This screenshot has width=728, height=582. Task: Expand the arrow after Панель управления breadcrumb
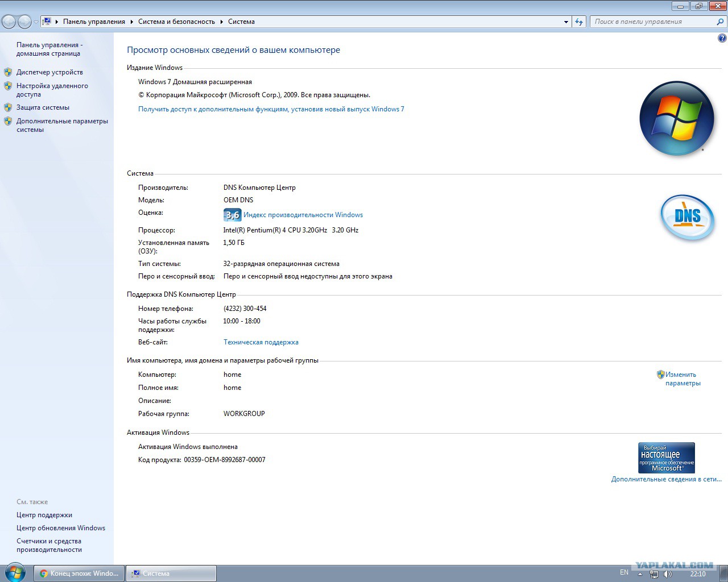[x=132, y=22]
